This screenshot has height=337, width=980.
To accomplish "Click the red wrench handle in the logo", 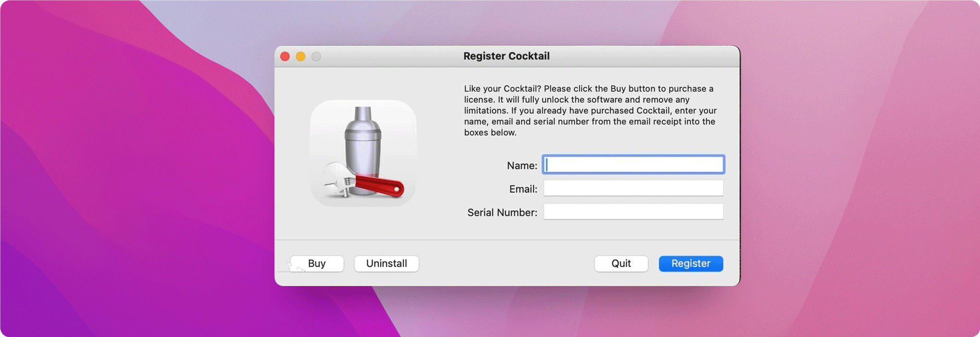I will (x=380, y=185).
